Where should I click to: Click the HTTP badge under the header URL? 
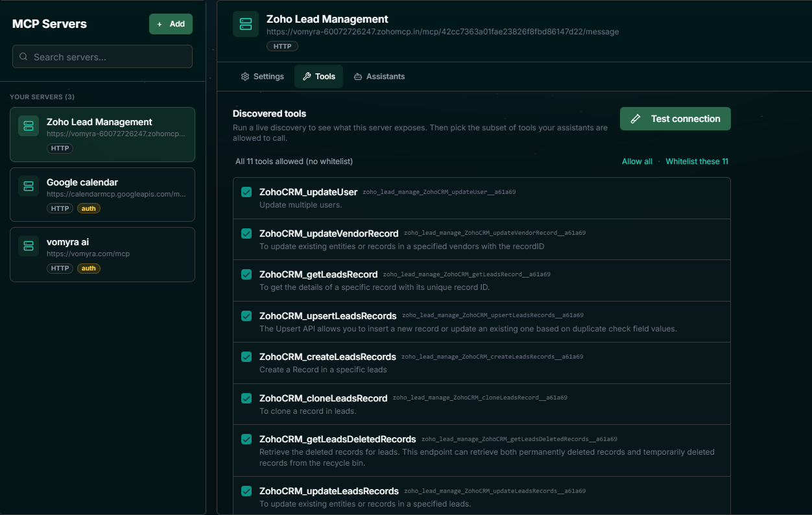click(x=282, y=46)
